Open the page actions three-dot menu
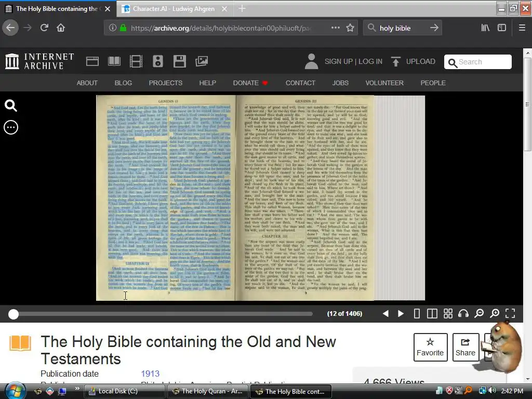The height and width of the screenshot is (399, 532). 335,28
